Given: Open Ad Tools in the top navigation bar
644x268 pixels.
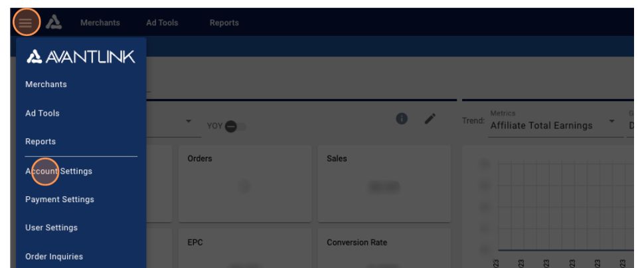Looking at the screenshot, I should pos(162,23).
